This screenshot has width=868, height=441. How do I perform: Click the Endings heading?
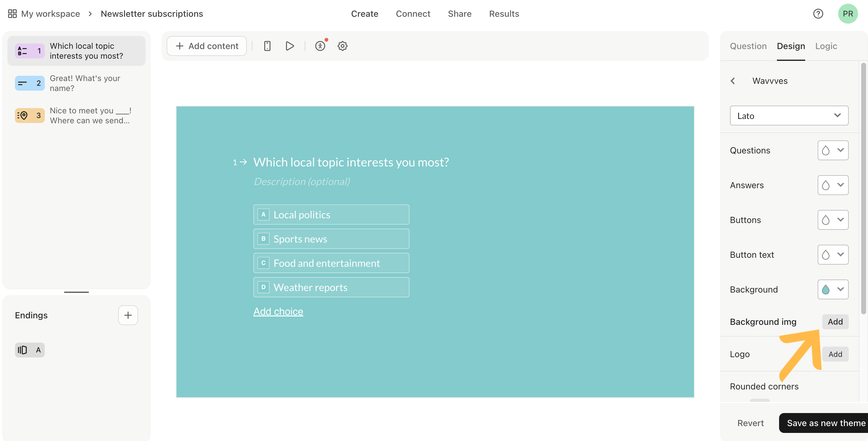point(31,315)
